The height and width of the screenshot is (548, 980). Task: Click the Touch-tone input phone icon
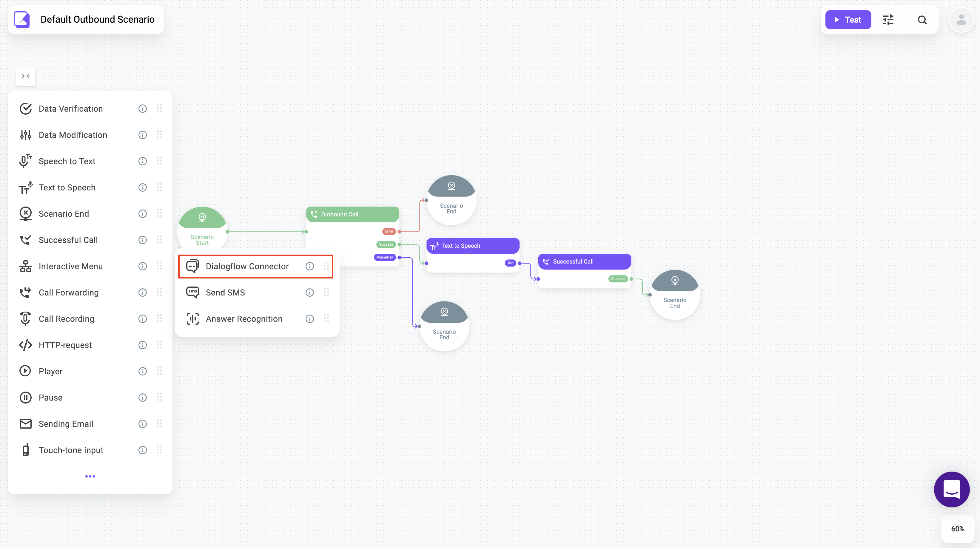pos(25,450)
